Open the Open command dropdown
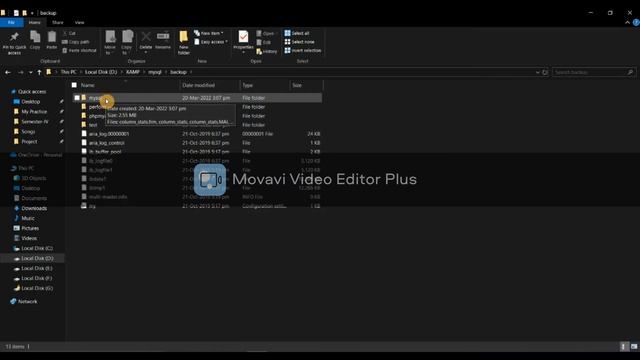640x360 pixels. (266, 33)
